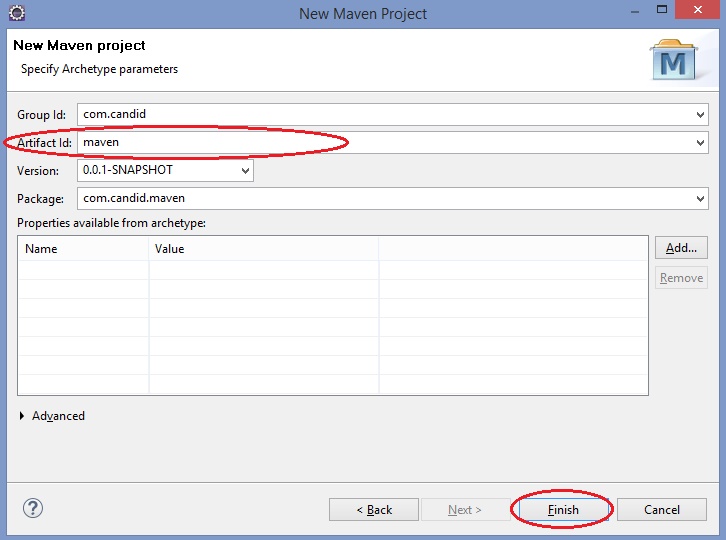Click the Version field showing 0.0.1-SNAPSHOT

(x=165, y=170)
